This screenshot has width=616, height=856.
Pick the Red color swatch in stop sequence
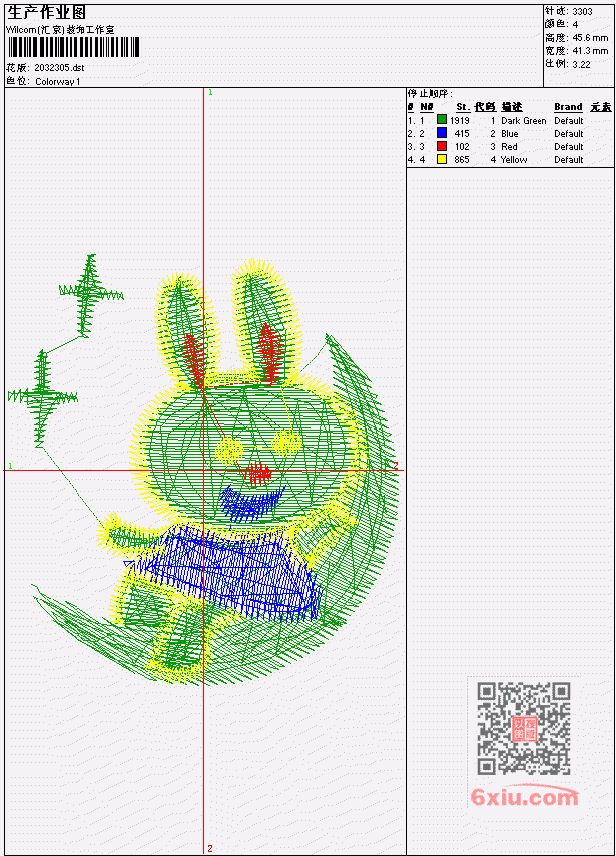442,146
